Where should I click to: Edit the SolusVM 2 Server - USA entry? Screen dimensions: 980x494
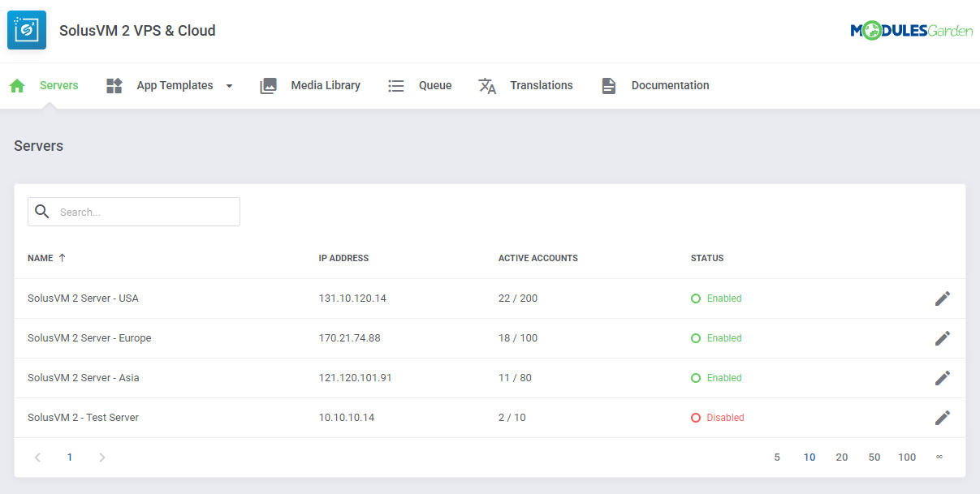942,299
